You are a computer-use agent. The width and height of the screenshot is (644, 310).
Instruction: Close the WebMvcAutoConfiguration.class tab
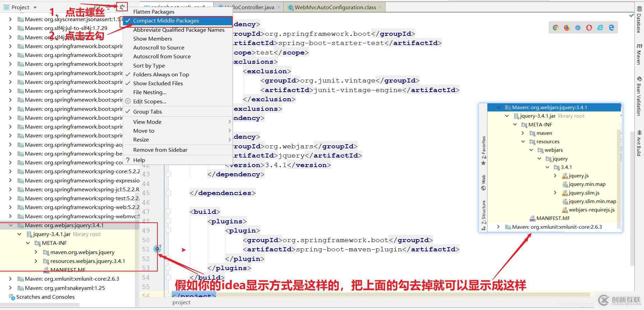[380, 7]
